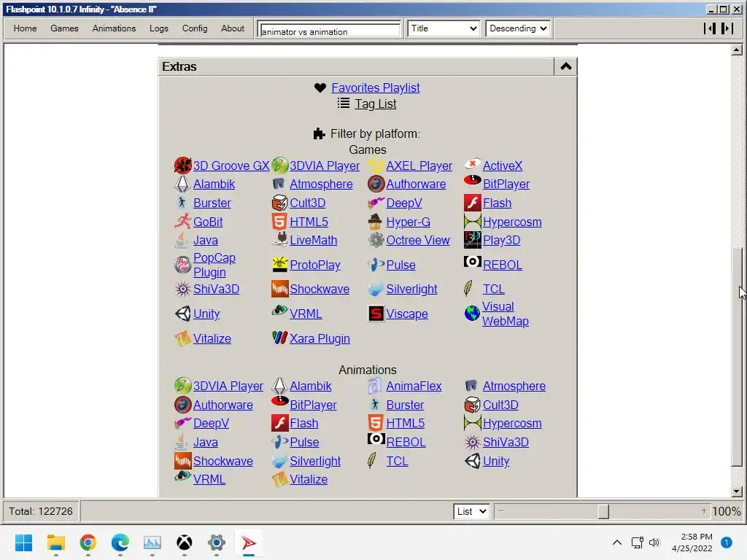This screenshot has height=560, width=747.
Task: Click the Silverlight icon under Games
Action: pos(376,289)
